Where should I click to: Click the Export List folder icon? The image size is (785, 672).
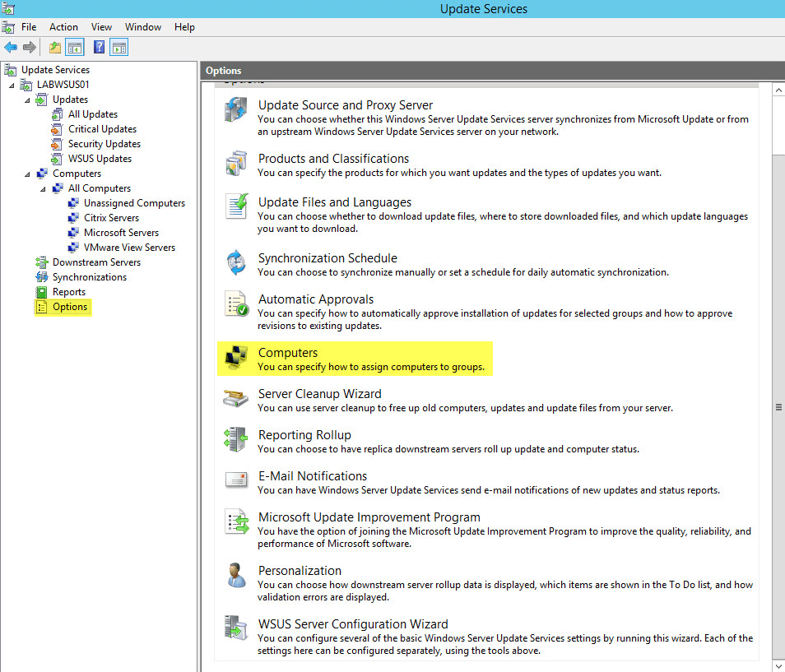point(53,47)
